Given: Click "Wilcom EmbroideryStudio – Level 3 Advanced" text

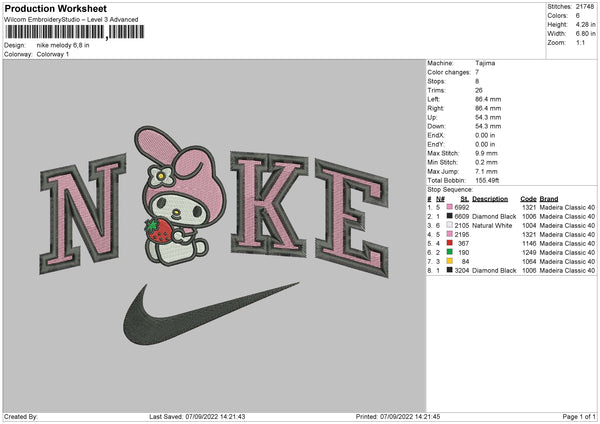Looking at the screenshot, I should coord(71,20).
